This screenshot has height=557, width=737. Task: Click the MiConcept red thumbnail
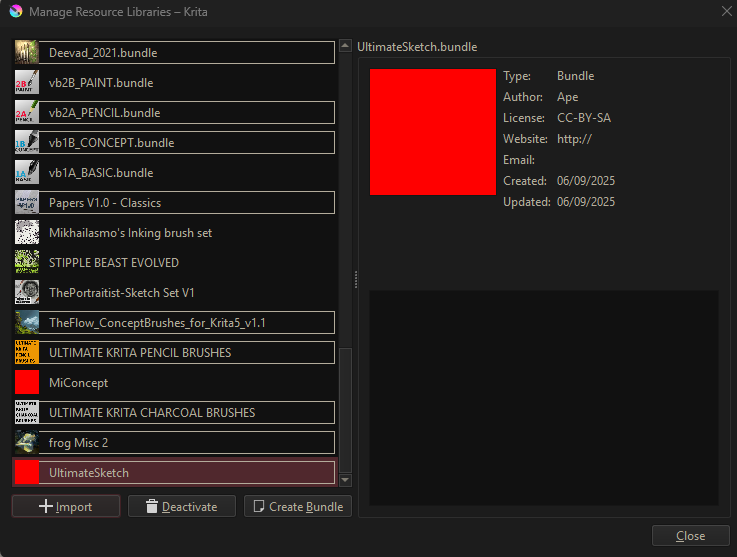point(27,382)
